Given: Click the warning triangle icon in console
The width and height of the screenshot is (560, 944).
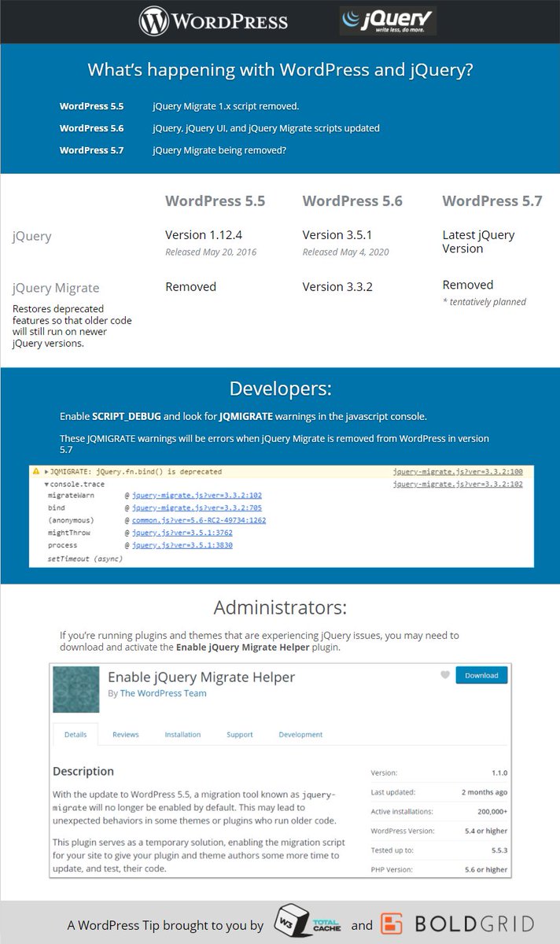Looking at the screenshot, I should click(36, 472).
